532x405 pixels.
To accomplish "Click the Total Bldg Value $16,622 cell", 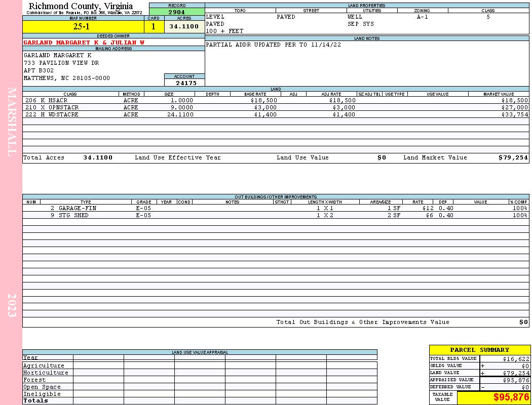I will 505,359.
